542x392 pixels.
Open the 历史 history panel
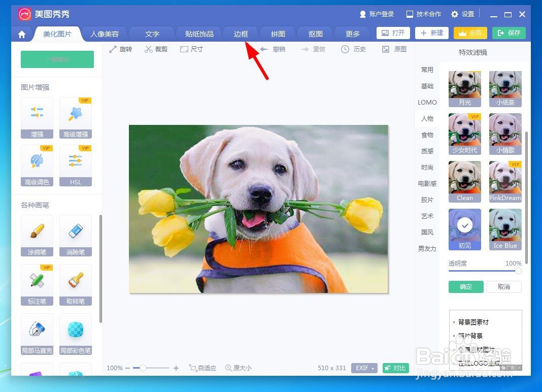pyautogui.click(x=353, y=49)
